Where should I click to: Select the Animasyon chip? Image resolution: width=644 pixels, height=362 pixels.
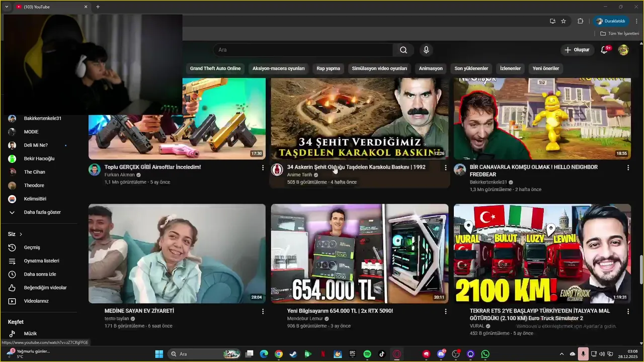point(431,68)
